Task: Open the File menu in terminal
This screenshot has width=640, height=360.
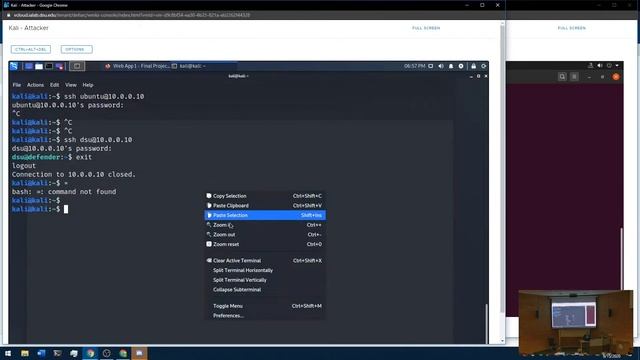Action: tap(17, 85)
